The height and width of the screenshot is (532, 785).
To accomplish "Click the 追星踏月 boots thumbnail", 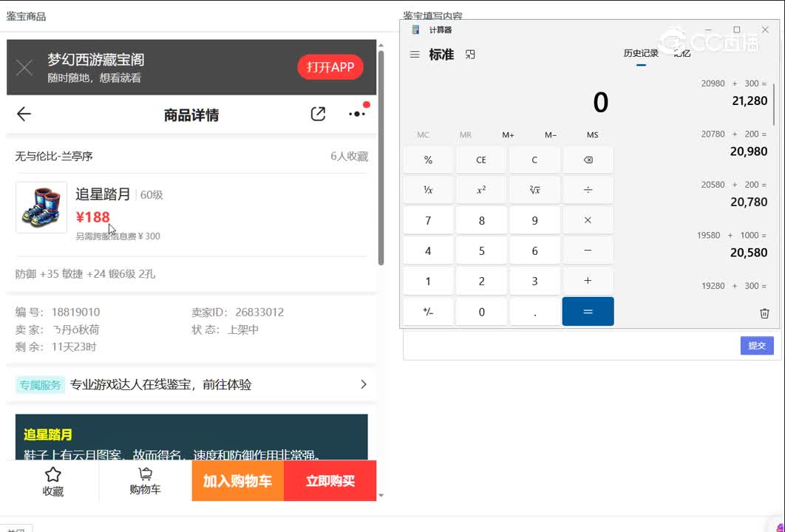I will click(x=41, y=207).
